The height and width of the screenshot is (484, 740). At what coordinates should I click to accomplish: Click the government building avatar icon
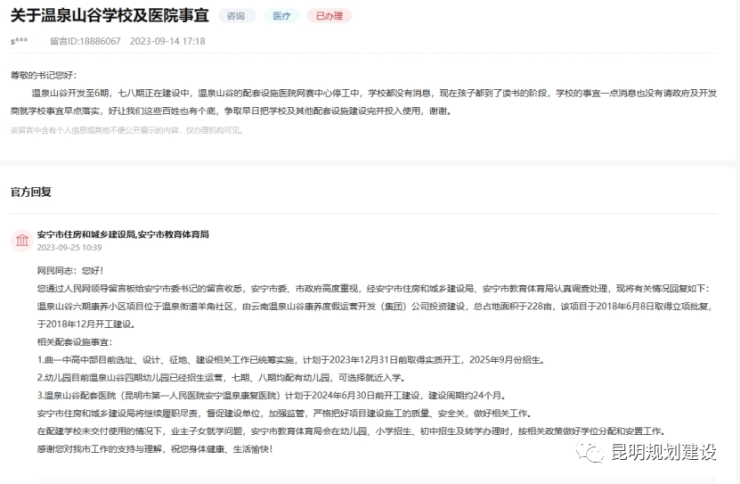coord(21,240)
